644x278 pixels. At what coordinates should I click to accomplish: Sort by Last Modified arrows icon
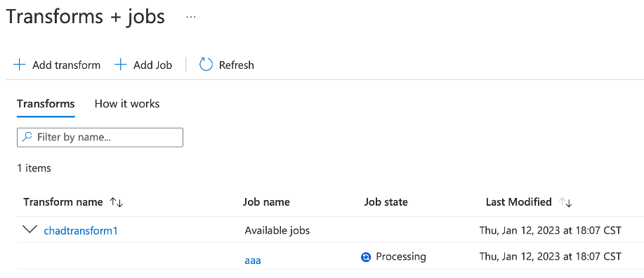tap(565, 202)
